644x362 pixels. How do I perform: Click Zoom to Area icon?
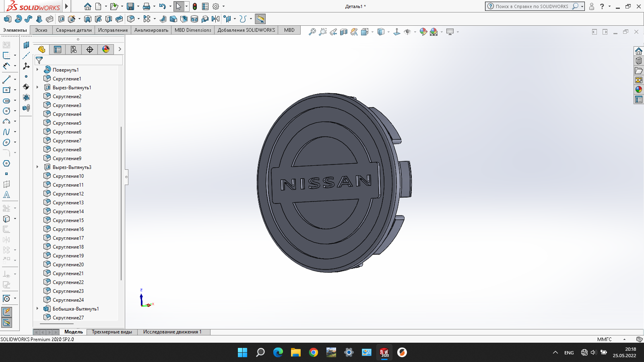click(323, 32)
